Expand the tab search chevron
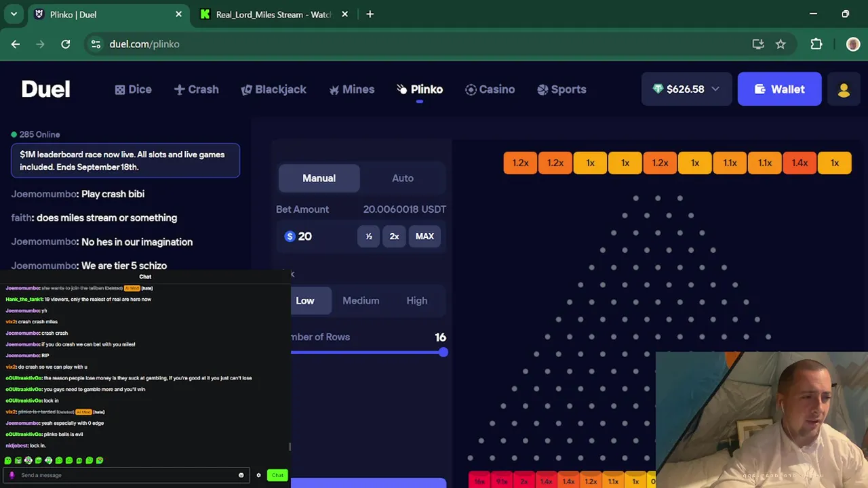 coord(14,14)
